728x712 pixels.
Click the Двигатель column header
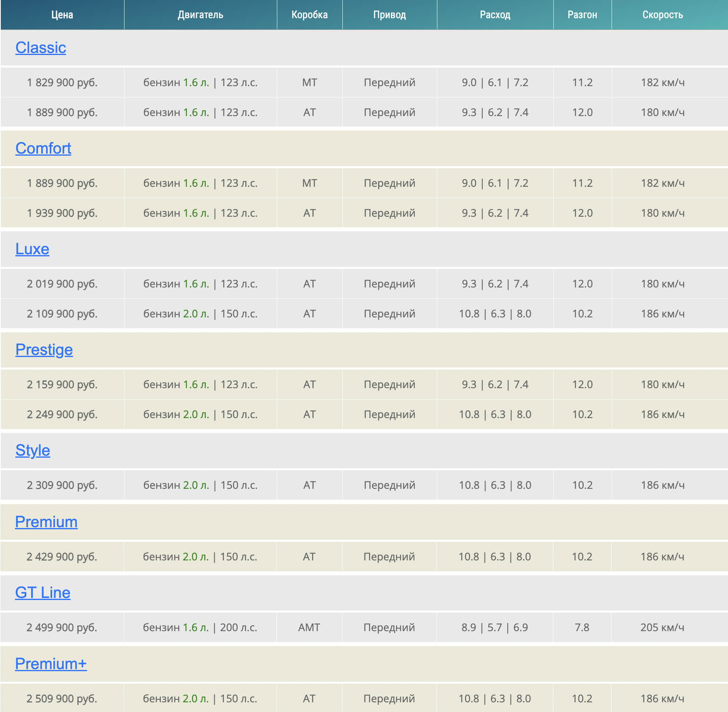200,15
